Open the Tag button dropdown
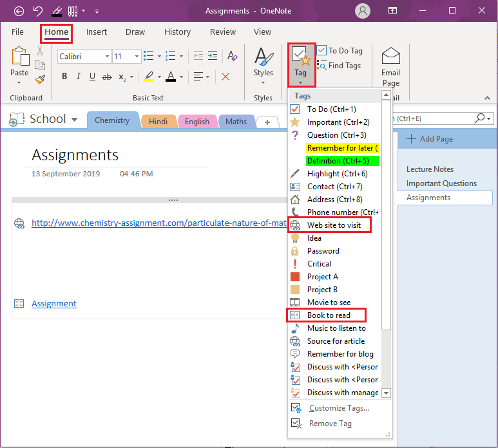Screen dimensions: 498x448 300,83
